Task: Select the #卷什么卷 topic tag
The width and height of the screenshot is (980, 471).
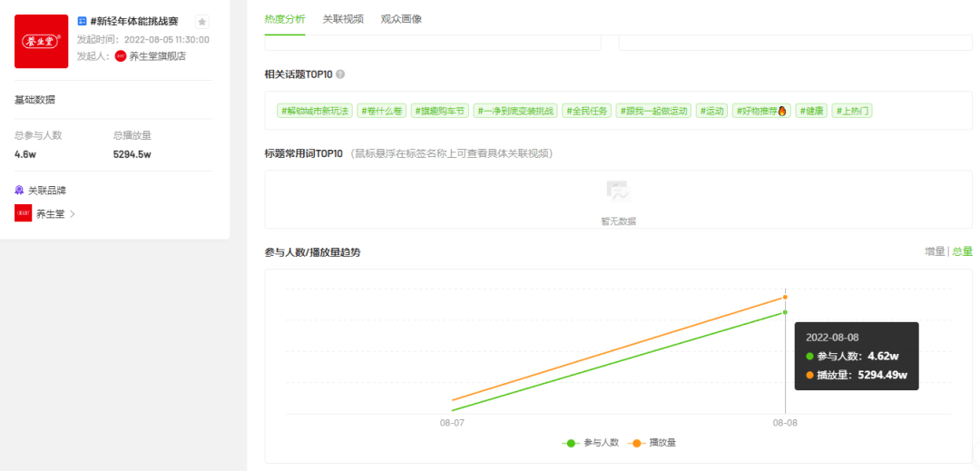Action: tap(382, 112)
